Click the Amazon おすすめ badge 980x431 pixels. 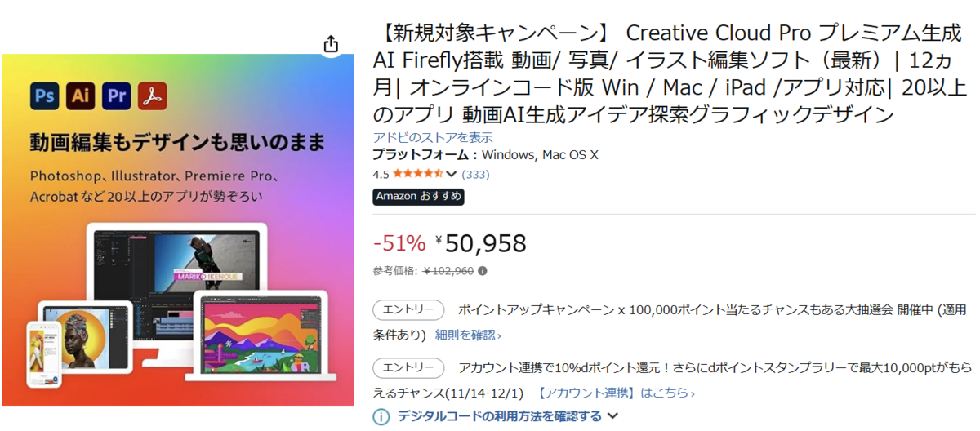(419, 197)
